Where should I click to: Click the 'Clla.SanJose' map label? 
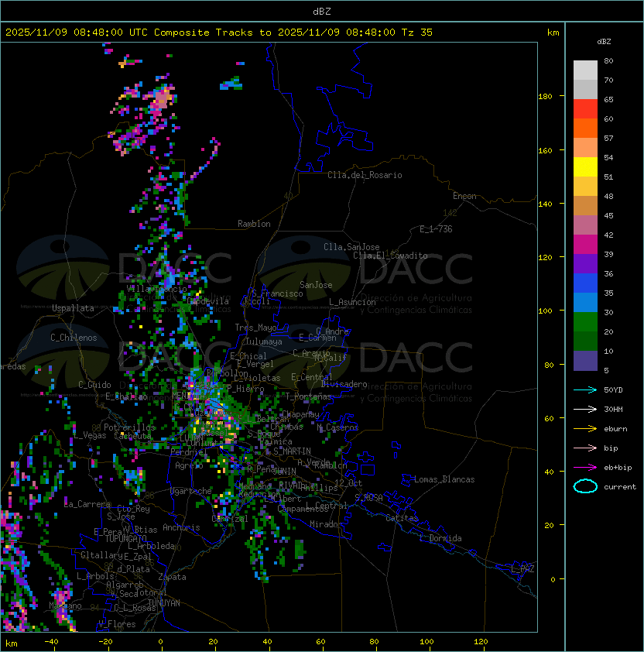pos(351,247)
